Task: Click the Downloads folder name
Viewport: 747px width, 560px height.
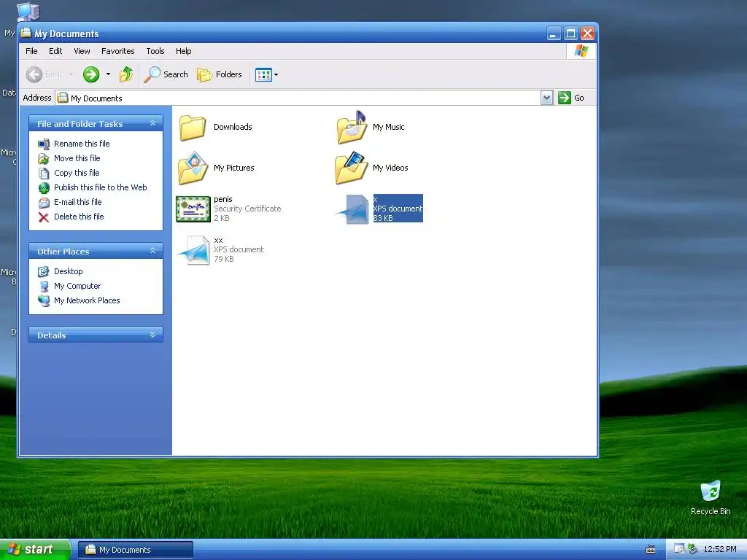Action: coord(233,127)
